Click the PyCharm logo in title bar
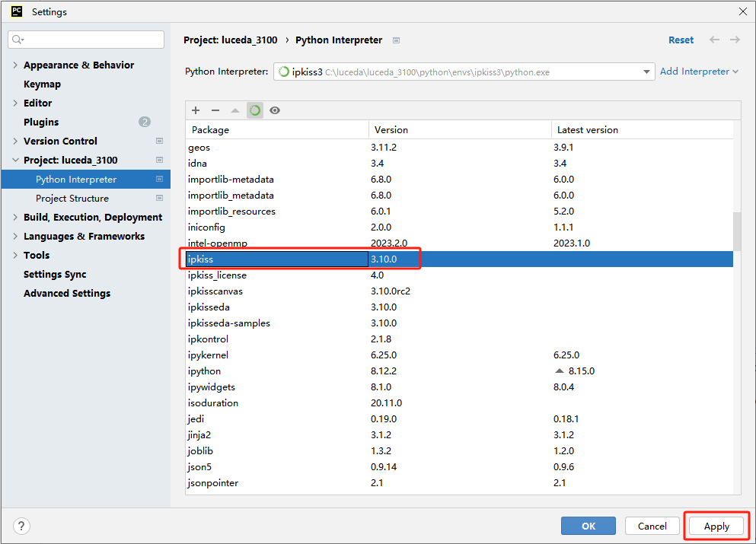This screenshot has height=544, width=756. pos(17,11)
